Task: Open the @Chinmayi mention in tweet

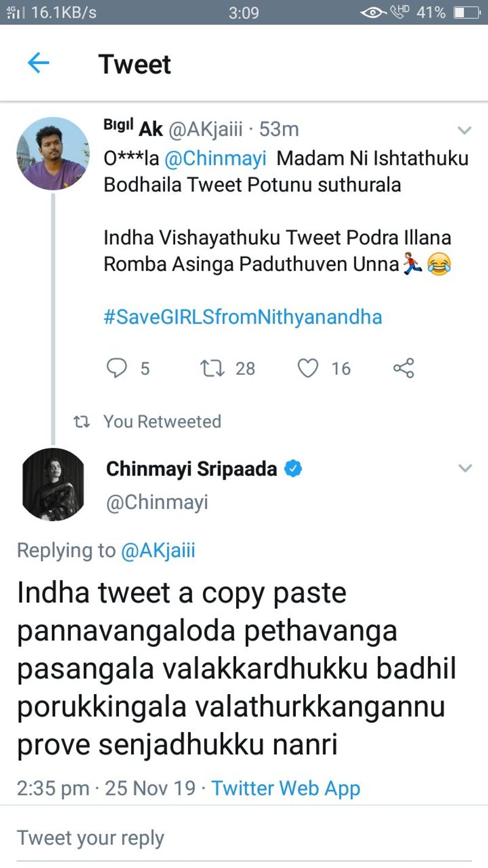Action: (x=216, y=158)
